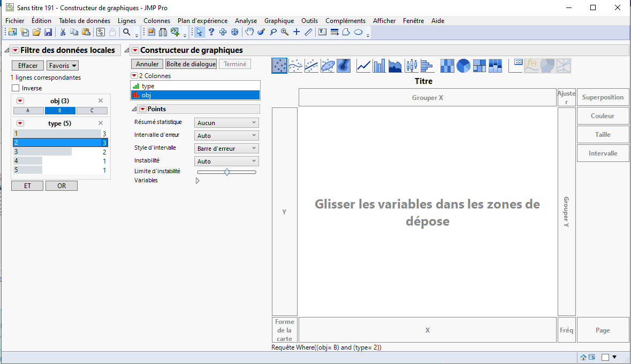Toggle obj filter value A
This screenshot has height=364, width=631.
[28, 111]
